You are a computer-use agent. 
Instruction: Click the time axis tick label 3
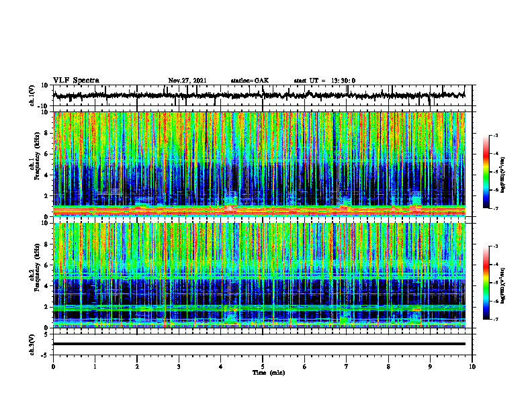coord(179,367)
